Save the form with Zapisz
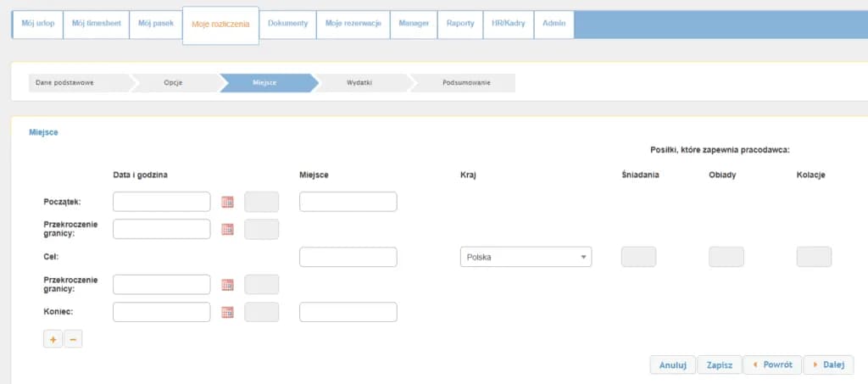This screenshot has width=868, height=384. click(x=719, y=365)
